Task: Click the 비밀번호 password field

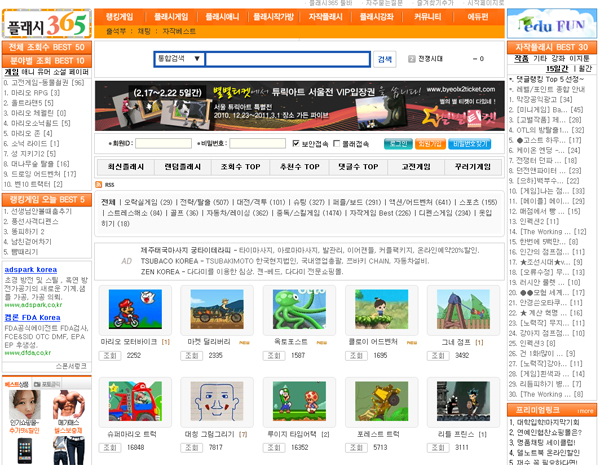Action: tap(258, 144)
